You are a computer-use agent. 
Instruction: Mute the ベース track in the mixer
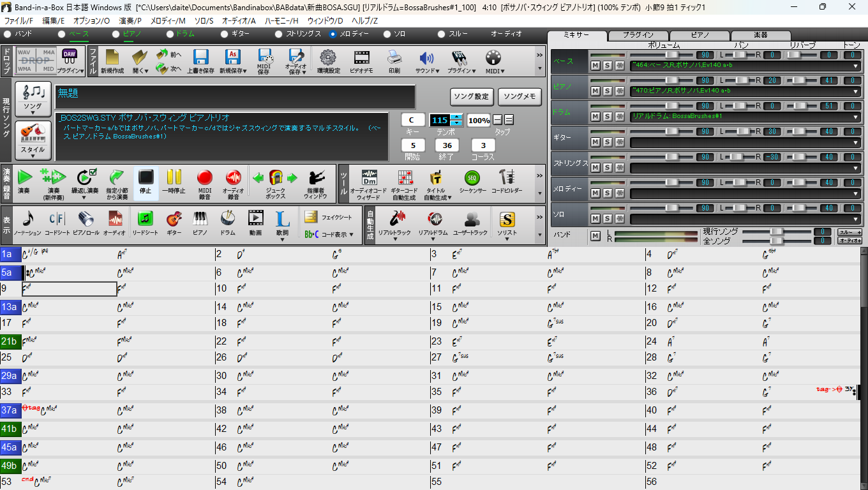click(595, 65)
